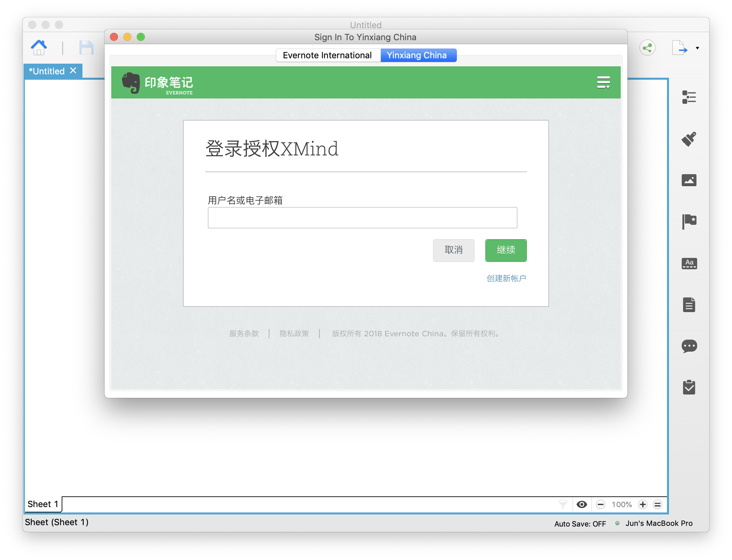The image size is (732, 560).
Task: Click the Share icon in toolbar
Action: 647,48
